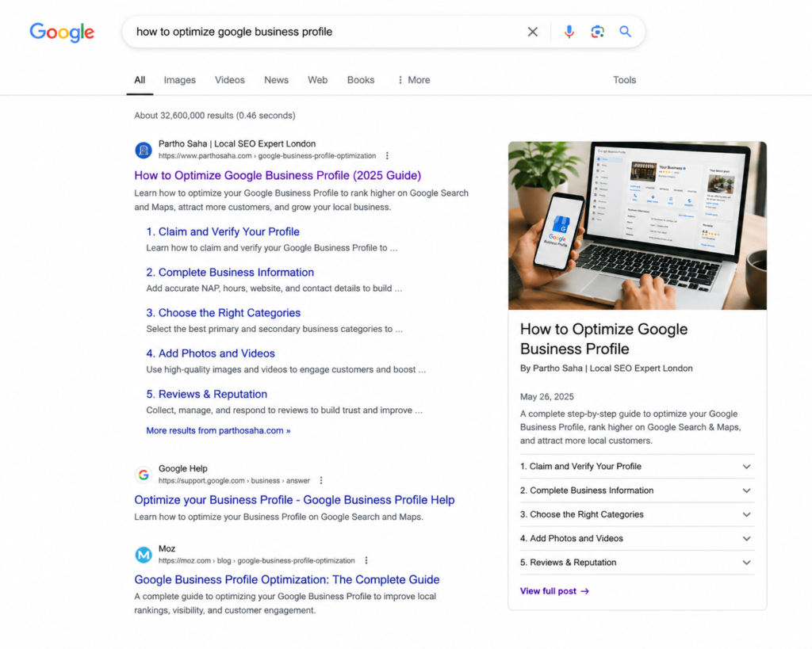Open sitelink '2. Complete Business Information'

(230, 273)
